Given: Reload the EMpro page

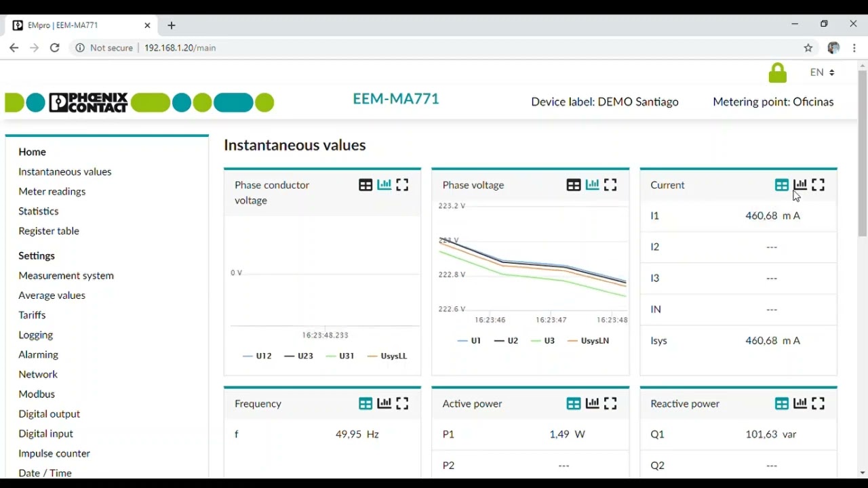Looking at the screenshot, I should tap(55, 47).
